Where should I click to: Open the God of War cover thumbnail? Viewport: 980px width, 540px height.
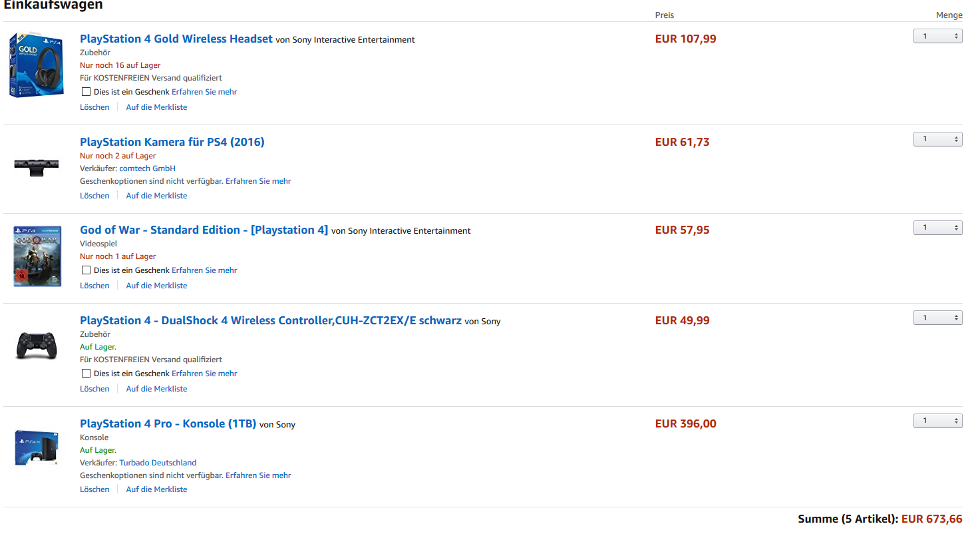point(37,256)
